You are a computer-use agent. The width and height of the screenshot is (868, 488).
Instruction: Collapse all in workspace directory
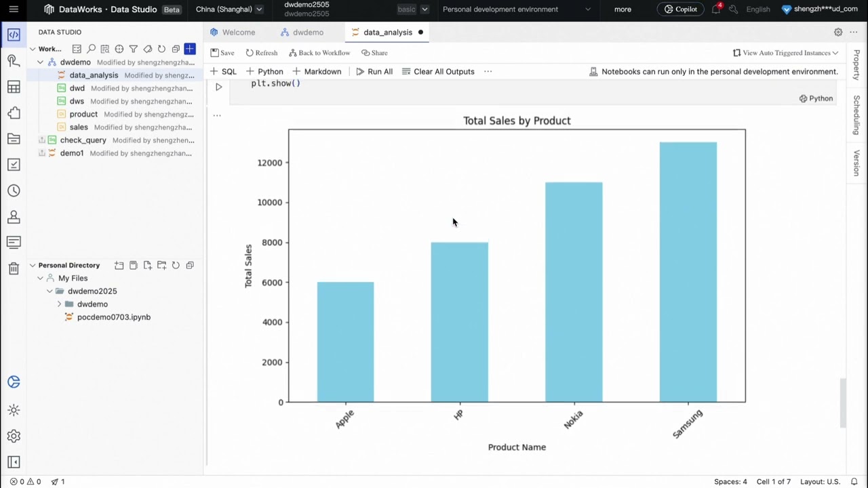click(176, 49)
